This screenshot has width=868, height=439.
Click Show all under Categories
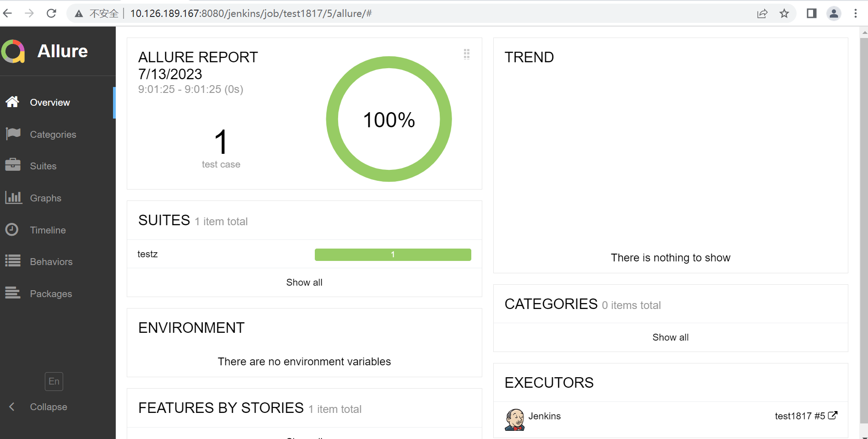pos(670,337)
